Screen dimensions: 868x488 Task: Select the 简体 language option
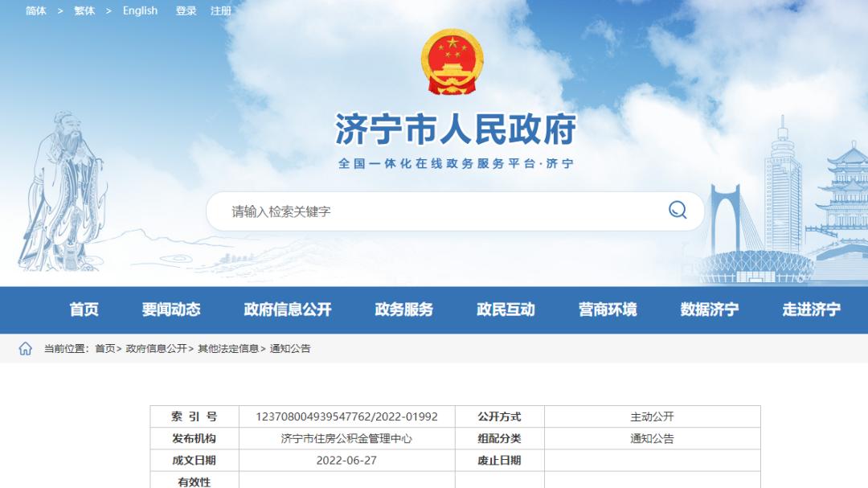[x=35, y=11]
